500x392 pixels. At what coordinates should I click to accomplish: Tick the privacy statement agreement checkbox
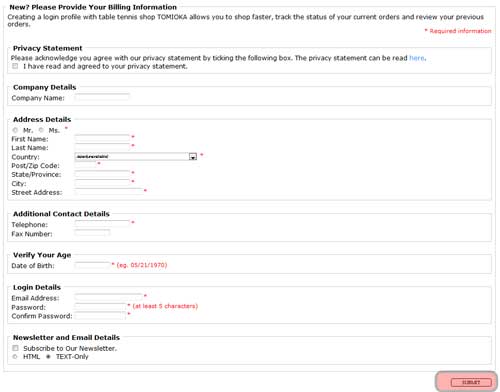click(15, 66)
